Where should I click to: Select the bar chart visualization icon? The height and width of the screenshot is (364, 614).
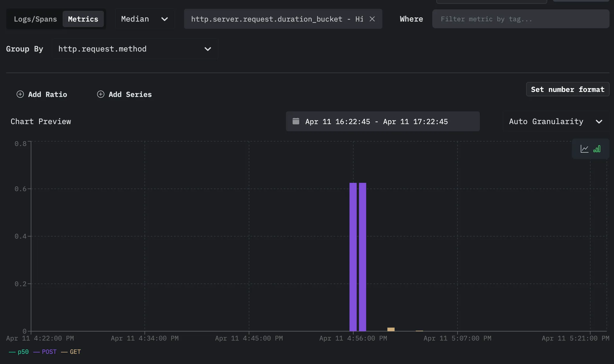(597, 148)
